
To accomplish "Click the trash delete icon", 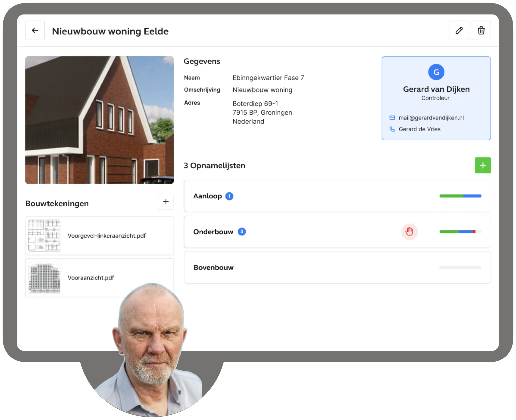I will click(x=481, y=30).
